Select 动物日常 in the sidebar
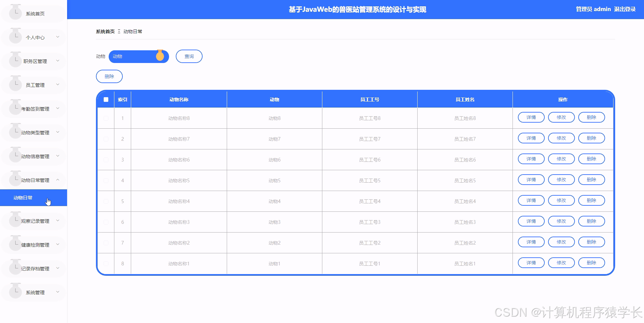644x323 pixels. pos(22,198)
